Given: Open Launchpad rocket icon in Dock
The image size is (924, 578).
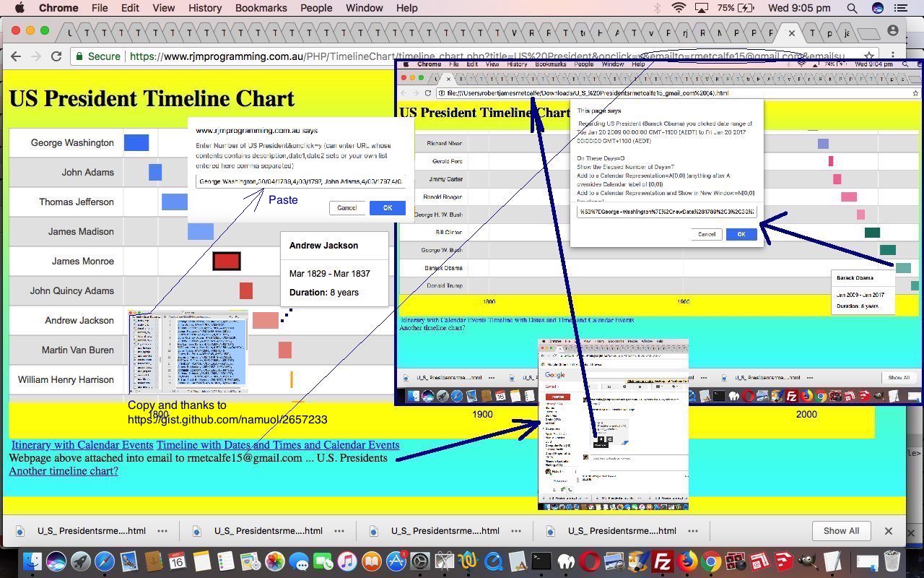Looking at the screenshot, I should [80, 561].
